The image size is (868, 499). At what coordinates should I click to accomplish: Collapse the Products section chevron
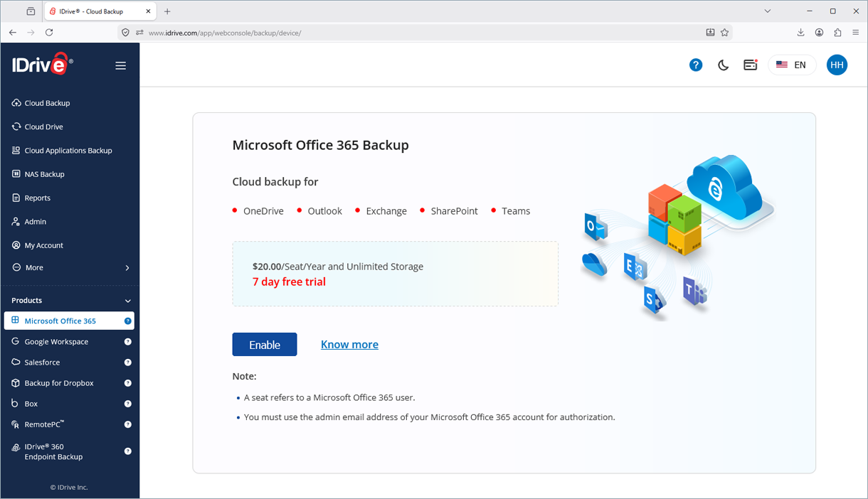click(x=128, y=301)
